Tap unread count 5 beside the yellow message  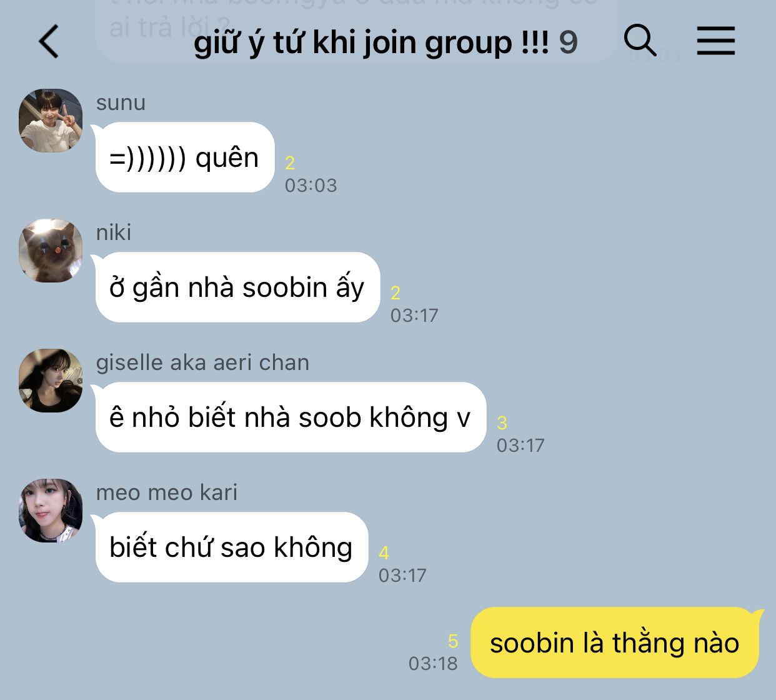click(x=453, y=641)
